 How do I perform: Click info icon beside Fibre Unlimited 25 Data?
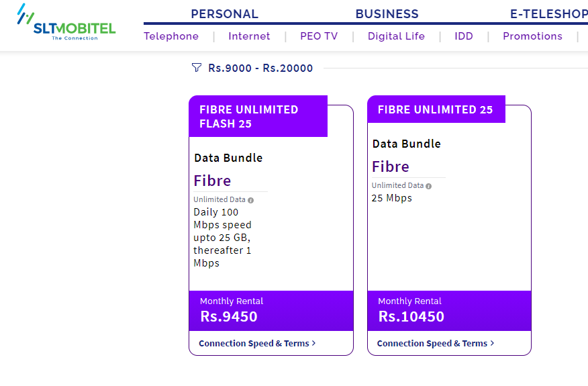[x=429, y=186]
